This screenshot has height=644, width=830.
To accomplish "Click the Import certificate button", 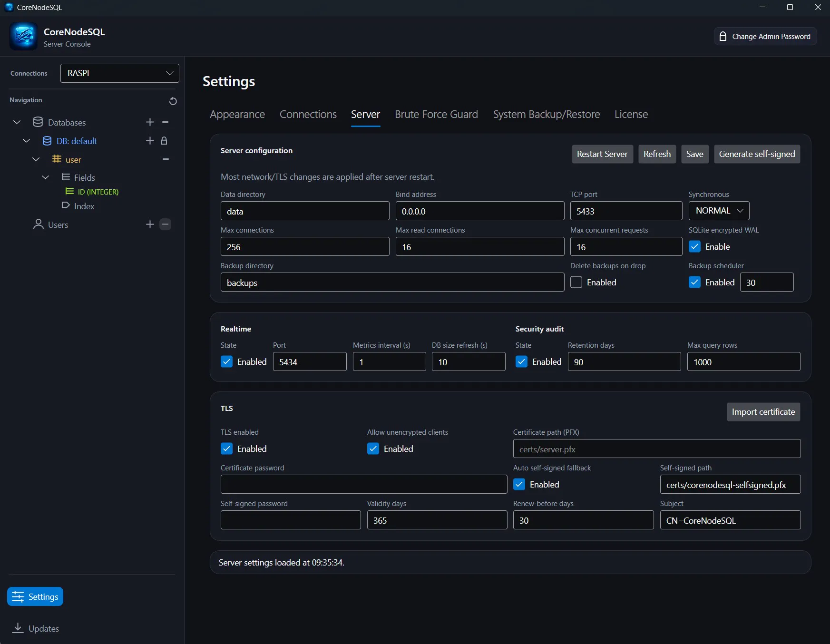I will [763, 412].
